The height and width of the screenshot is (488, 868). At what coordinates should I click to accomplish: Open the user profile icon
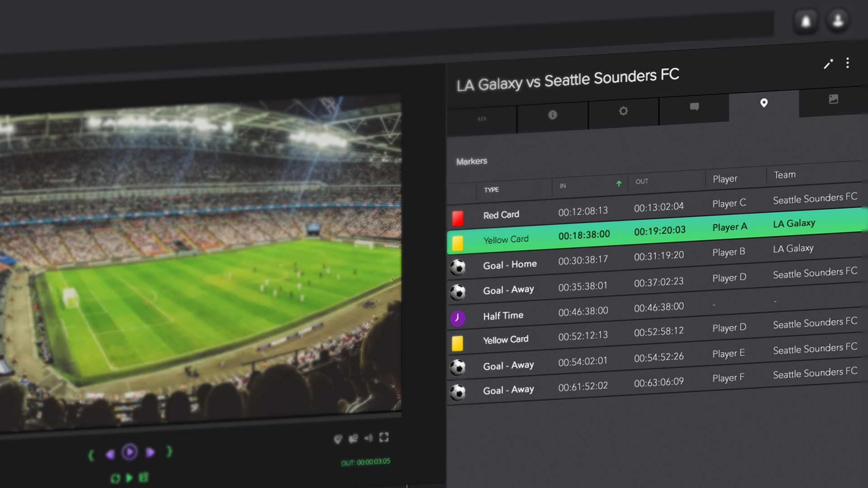click(838, 20)
